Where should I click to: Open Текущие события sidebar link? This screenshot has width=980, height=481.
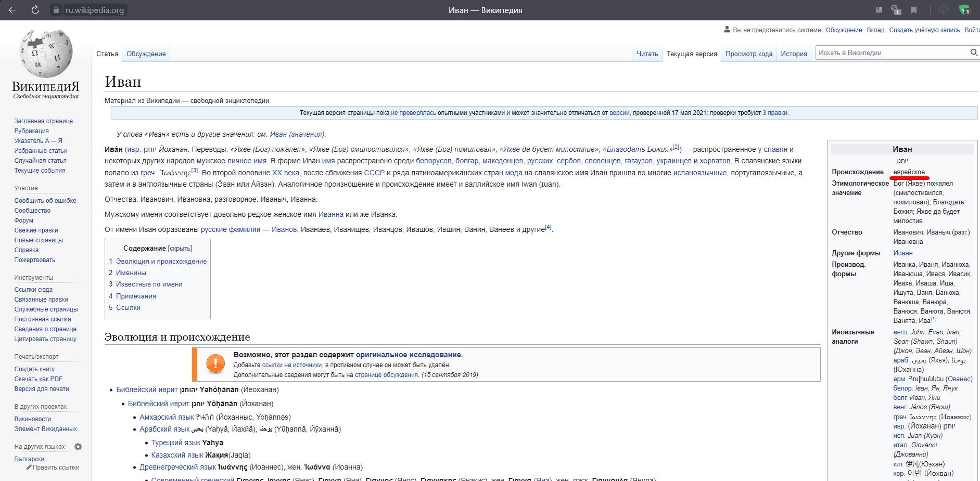(x=40, y=171)
